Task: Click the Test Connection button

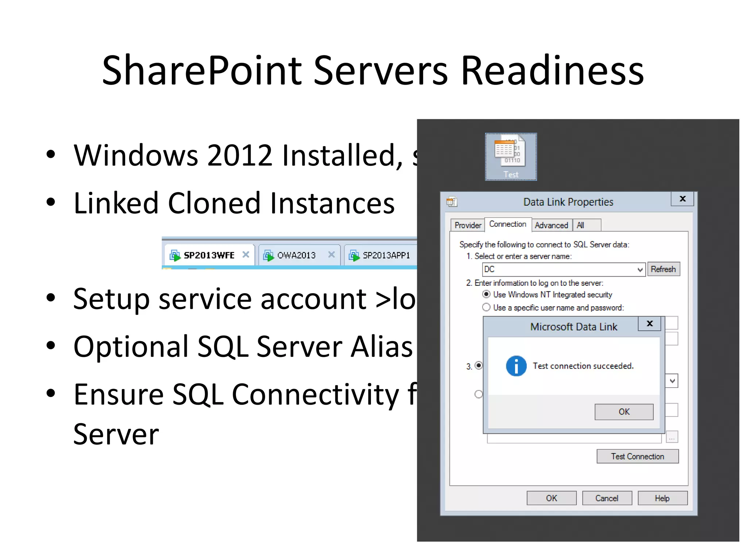Action: [638, 456]
